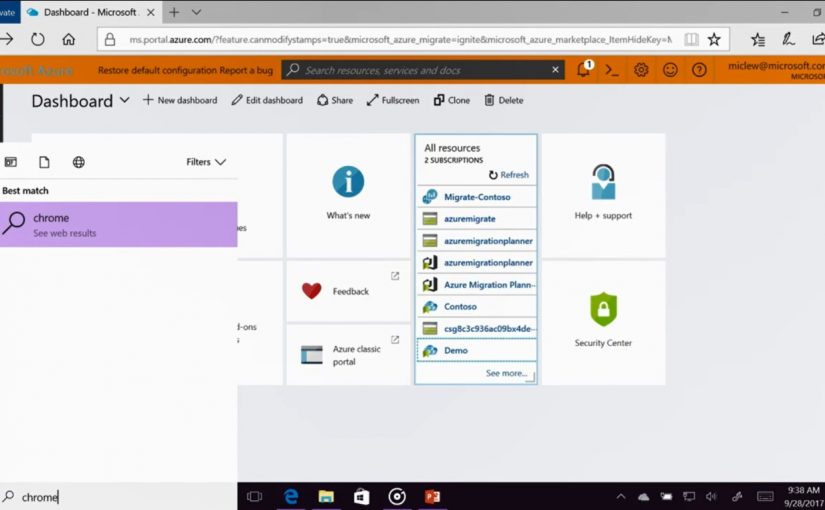Open Edge from the taskbar
Screen dimensions: 825x510
coord(291,496)
